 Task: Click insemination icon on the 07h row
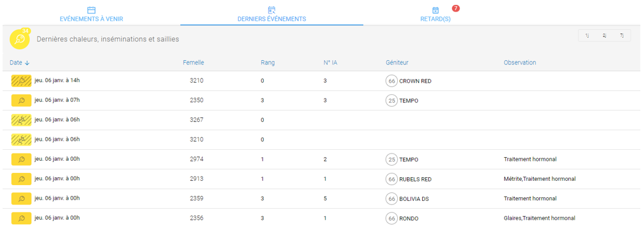[x=21, y=100]
